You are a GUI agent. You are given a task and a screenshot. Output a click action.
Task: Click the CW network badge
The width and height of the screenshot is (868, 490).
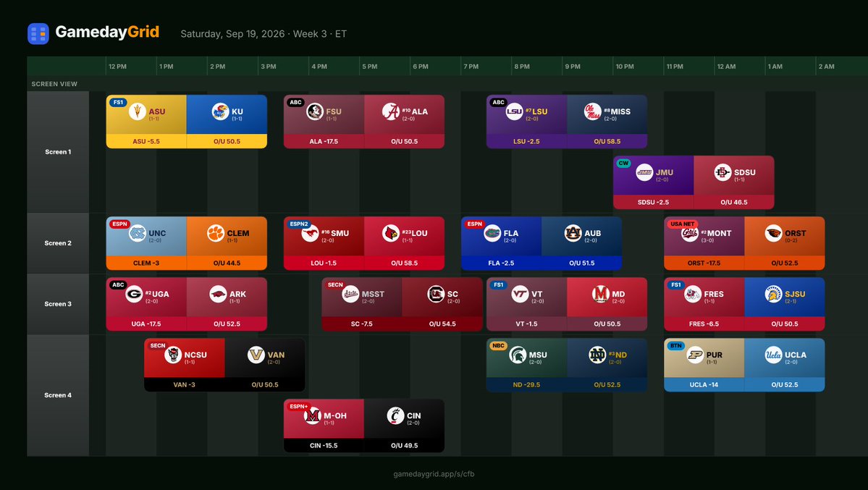(x=624, y=164)
